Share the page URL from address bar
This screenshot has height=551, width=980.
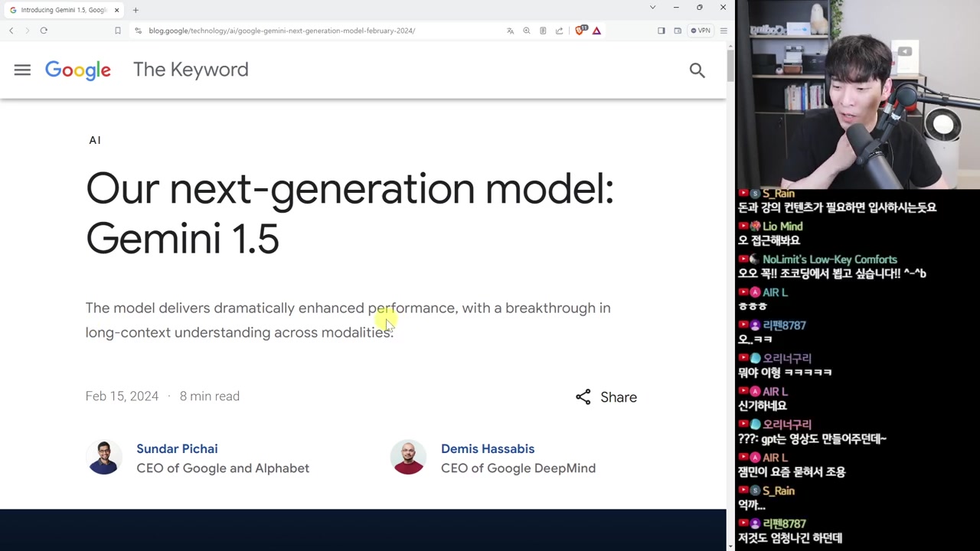[x=559, y=31]
